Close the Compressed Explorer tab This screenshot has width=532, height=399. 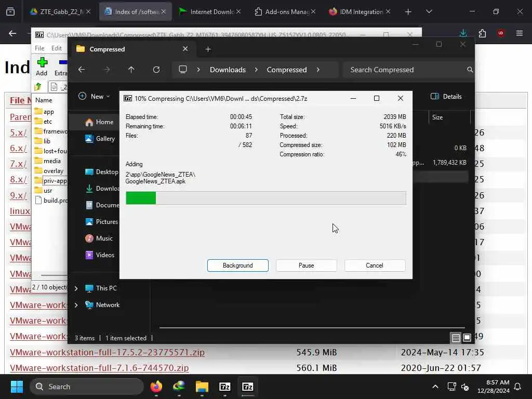(185, 49)
